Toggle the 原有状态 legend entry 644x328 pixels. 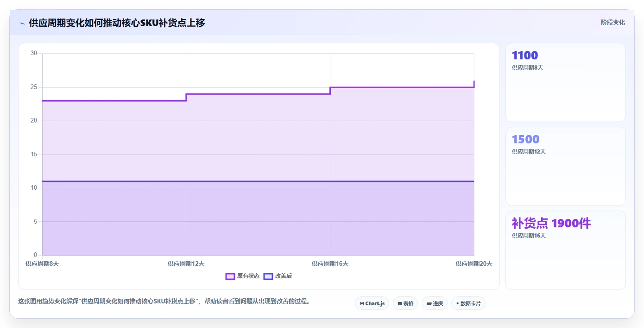(242, 276)
